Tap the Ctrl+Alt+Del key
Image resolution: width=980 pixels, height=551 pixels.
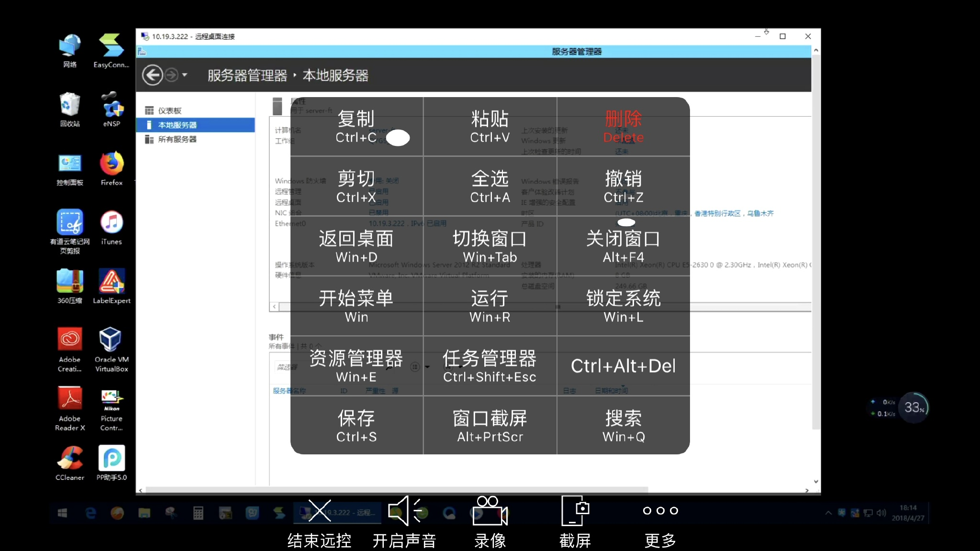coord(624,366)
